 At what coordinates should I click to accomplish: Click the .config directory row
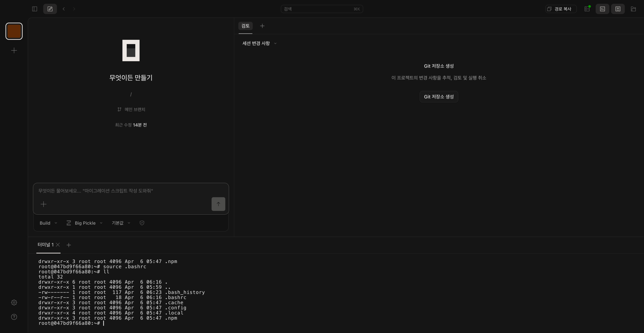click(112, 308)
